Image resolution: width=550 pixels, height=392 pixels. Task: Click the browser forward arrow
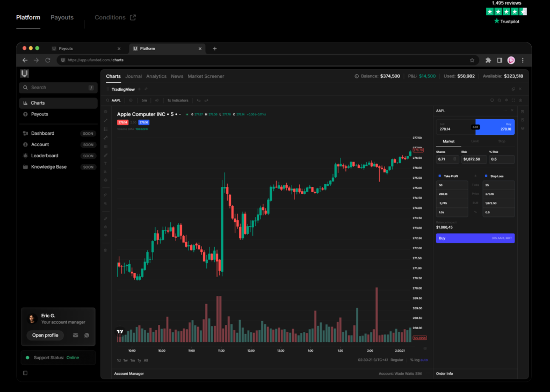coord(36,60)
